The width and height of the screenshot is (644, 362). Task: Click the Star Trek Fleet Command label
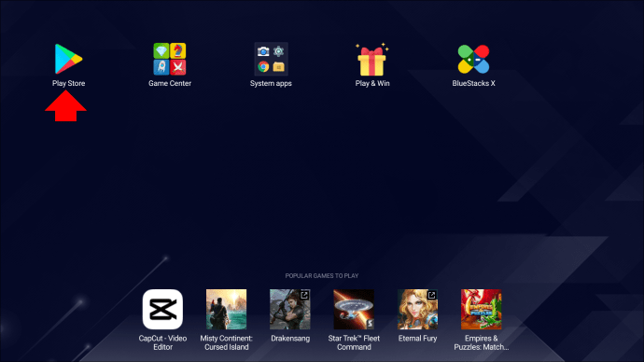pos(354,342)
